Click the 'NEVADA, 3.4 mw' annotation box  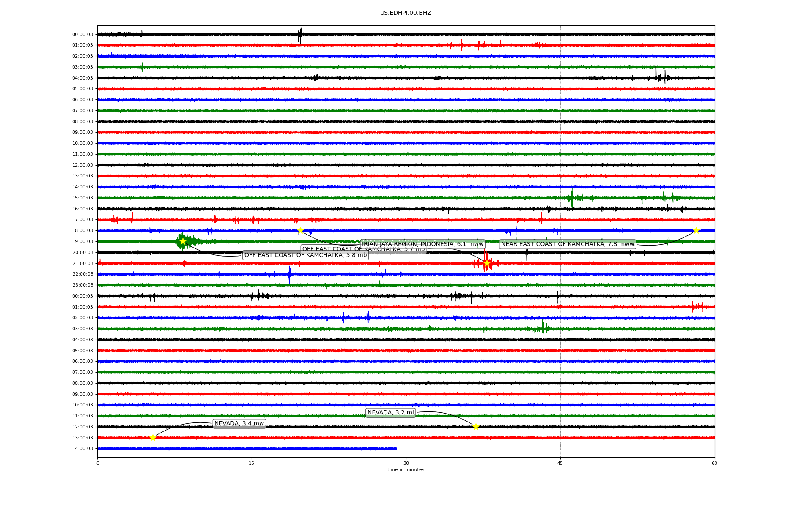click(239, 424)
